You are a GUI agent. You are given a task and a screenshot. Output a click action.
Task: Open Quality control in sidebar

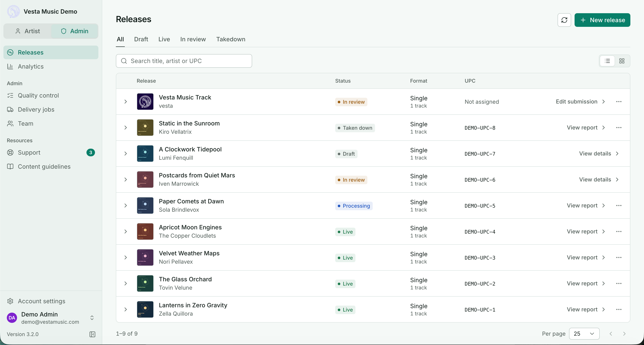(x=51, y=95)
